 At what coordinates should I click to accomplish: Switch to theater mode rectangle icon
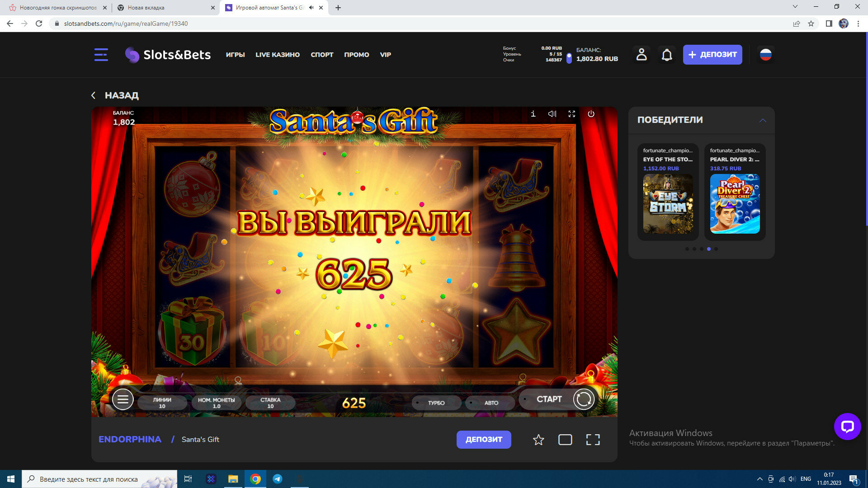[565, 440]
